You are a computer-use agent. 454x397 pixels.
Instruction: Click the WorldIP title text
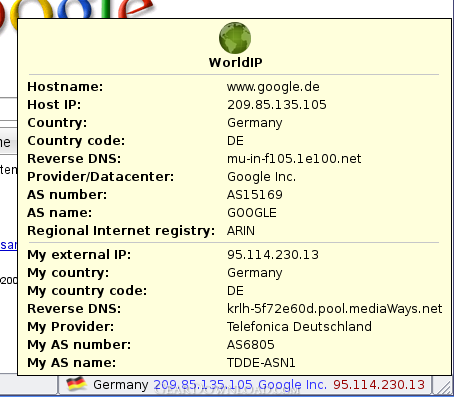tap(235, 62)
